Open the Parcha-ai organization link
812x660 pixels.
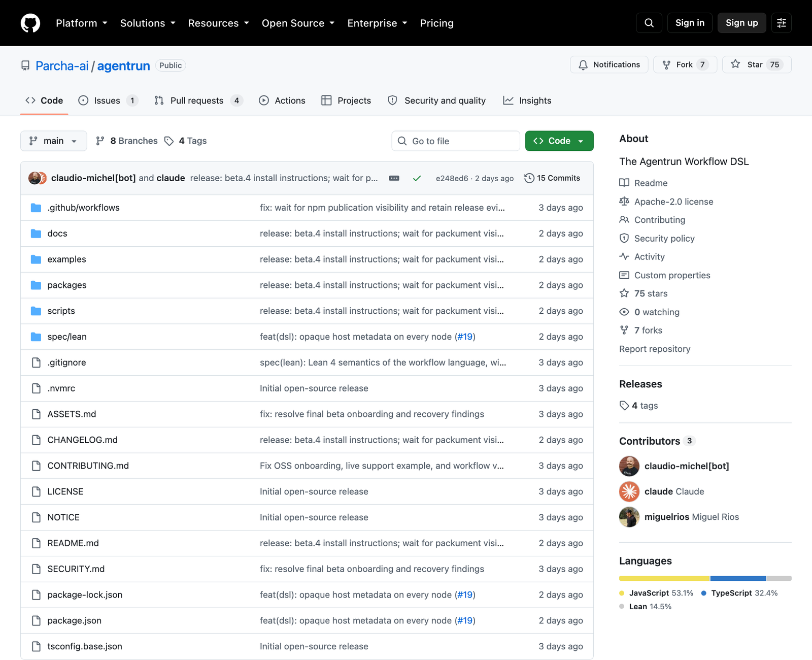[62, 66]
